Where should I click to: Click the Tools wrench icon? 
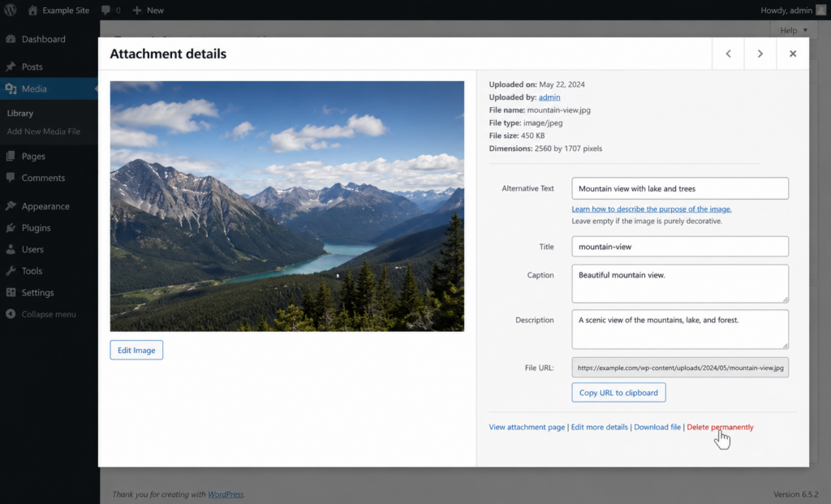11,271
